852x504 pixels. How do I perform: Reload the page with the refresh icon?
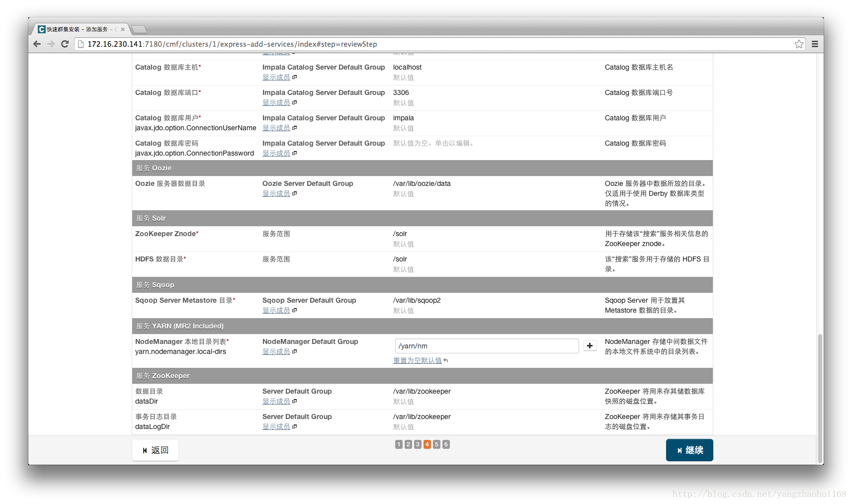pyautogui.click(x=65, y=44)
